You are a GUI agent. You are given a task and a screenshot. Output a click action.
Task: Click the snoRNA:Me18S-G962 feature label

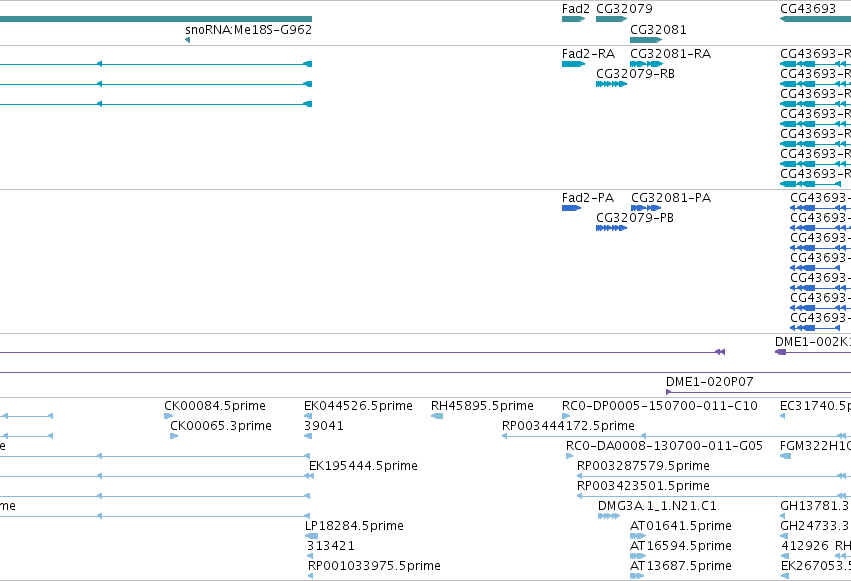(249, 29)
